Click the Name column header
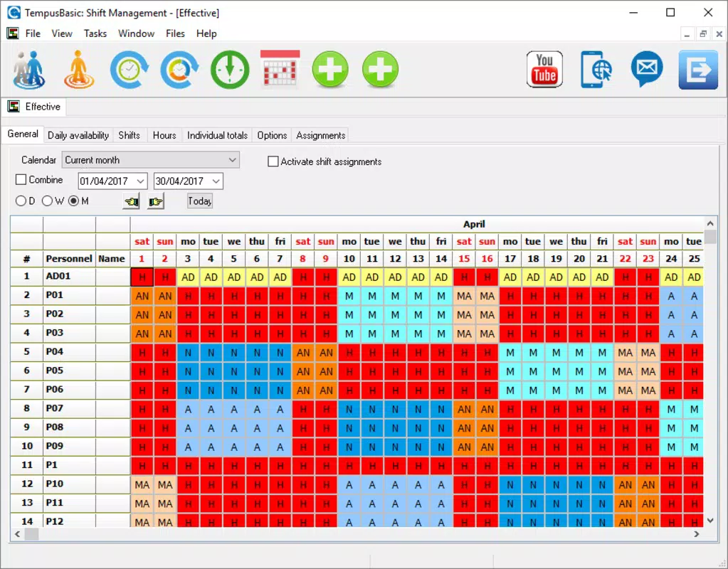 [112, 258]
